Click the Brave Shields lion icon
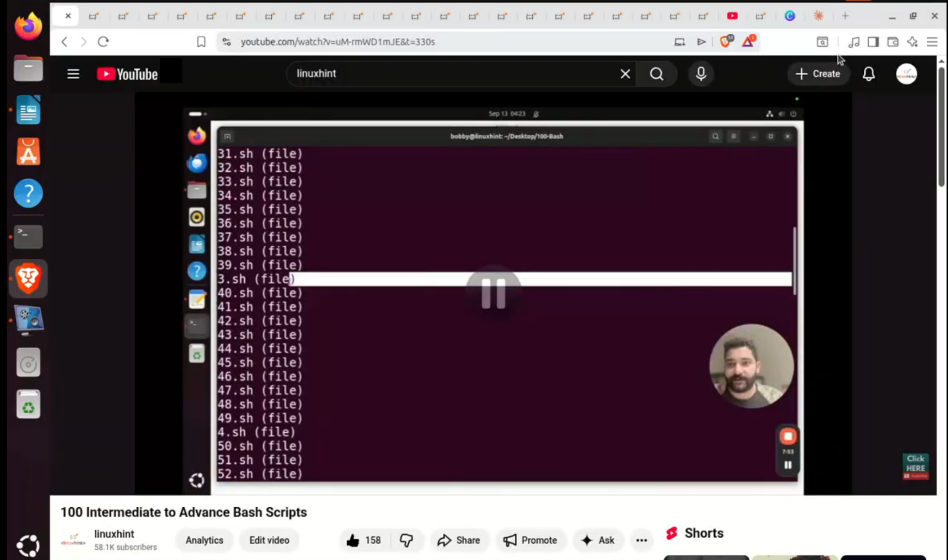948x560 pixels. pos(726,42)
